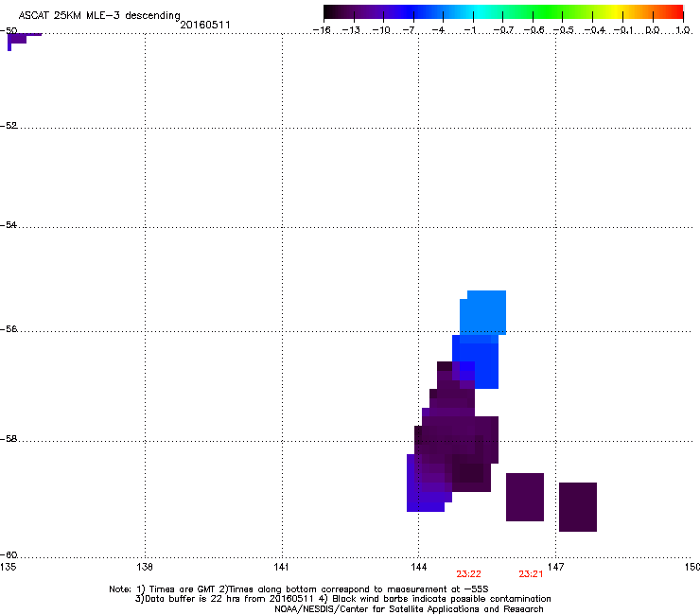Click the latitude label -60
Screen dimensions: 700x615
click(x=9, y=555)
